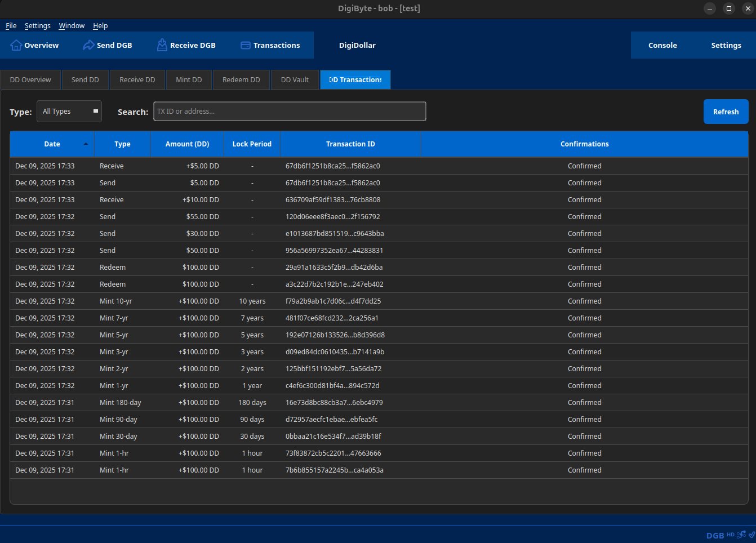Viewport: 756px width, 543px height.
Task: Open the Settings menu in menu bar
Action: pyautogui.click(x=37, y=26)
